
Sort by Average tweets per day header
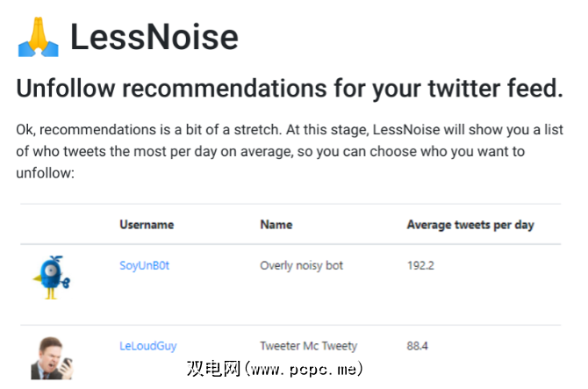(470, 225)
